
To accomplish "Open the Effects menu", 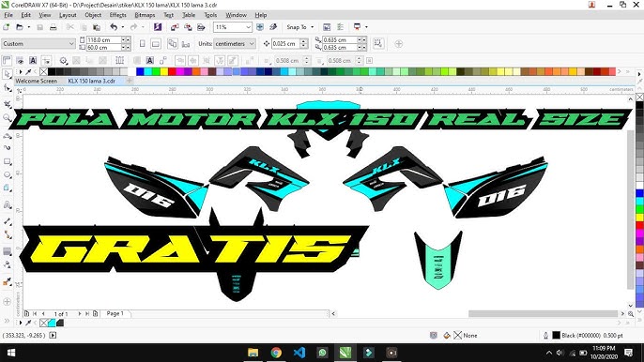I will 118,15.
